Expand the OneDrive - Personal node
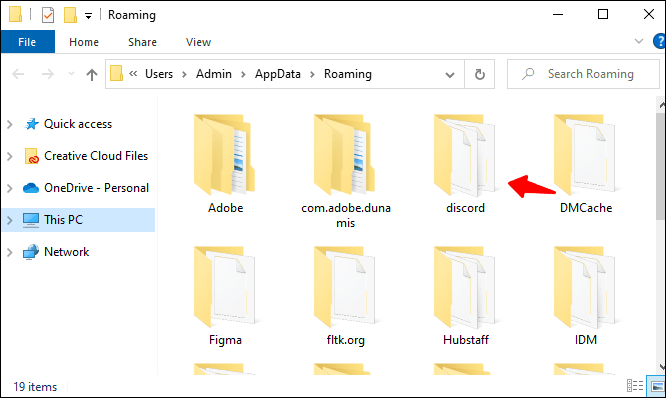This screenshot has width=666, height=398. pyautogui.click(x=10, y=188)
